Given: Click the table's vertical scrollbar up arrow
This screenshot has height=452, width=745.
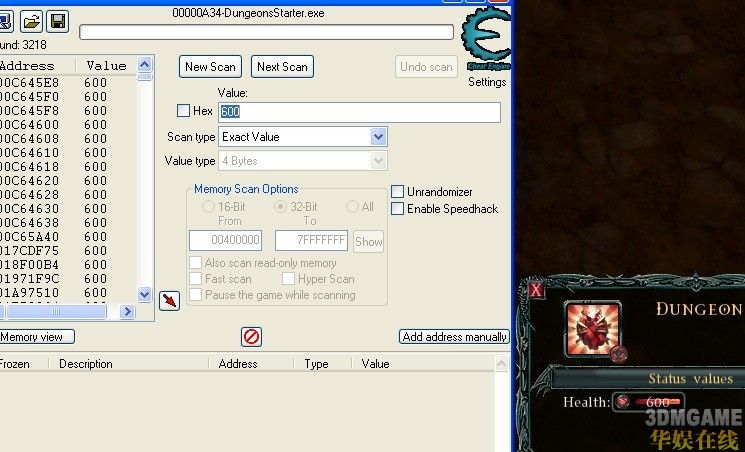Looking at the screenshot, I should [x=501, y=364].
